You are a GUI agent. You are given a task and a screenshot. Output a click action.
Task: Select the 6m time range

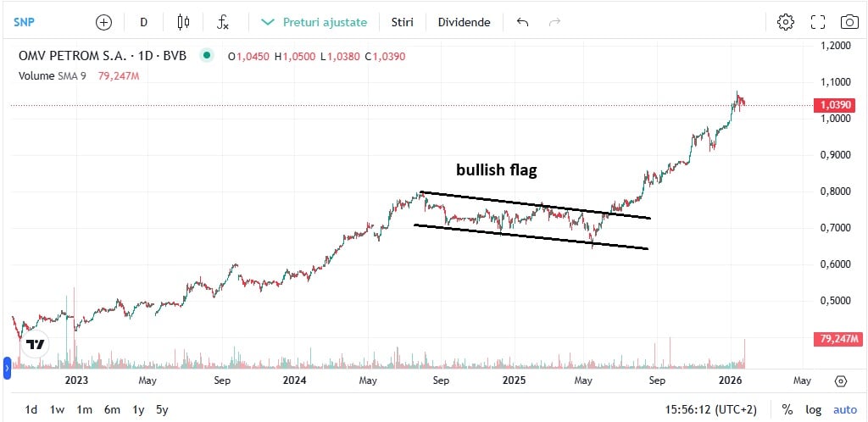[112, 410]
